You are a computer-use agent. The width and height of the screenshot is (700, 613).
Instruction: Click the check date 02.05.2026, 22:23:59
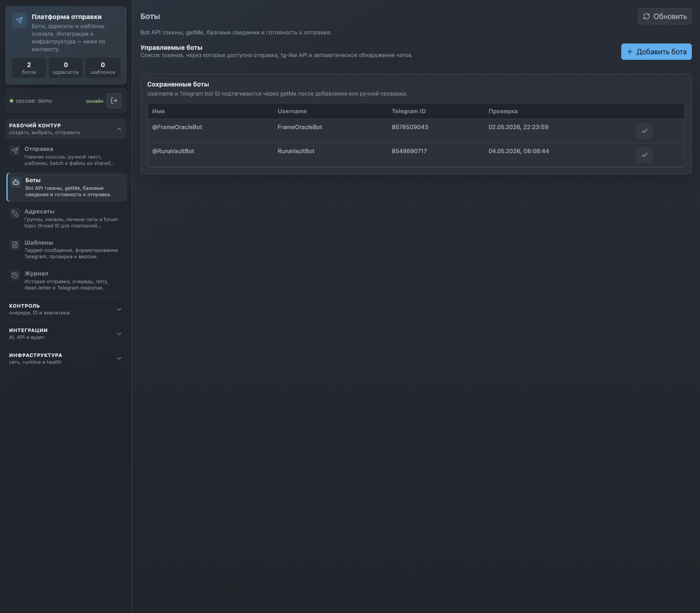tap(518, 127)
